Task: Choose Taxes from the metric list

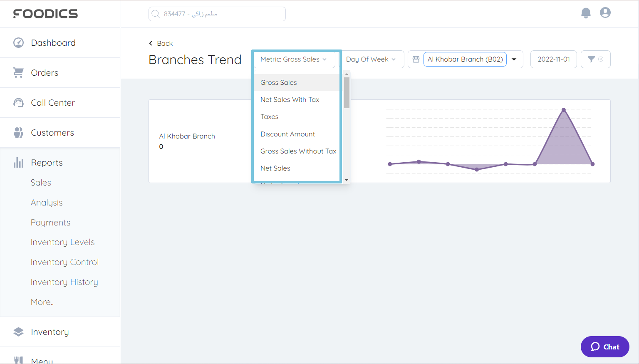Action: [269, 116]
